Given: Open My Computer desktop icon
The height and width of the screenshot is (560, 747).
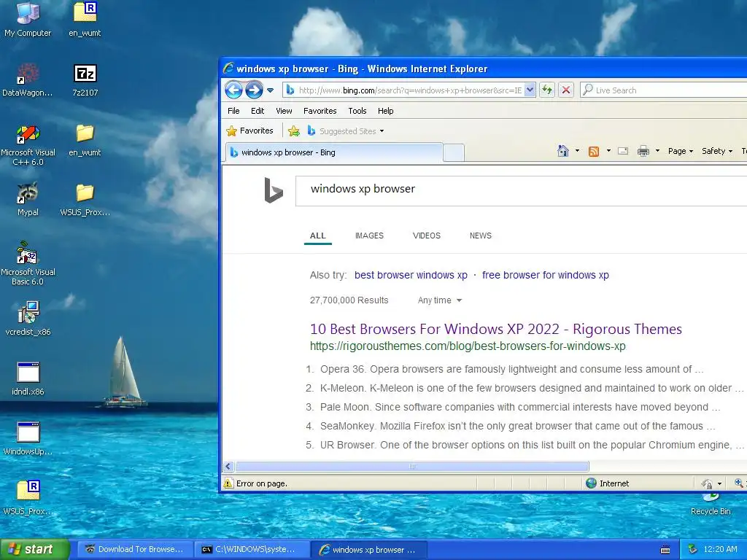Looking at the screenshot, I should click(x=28, y=19).
